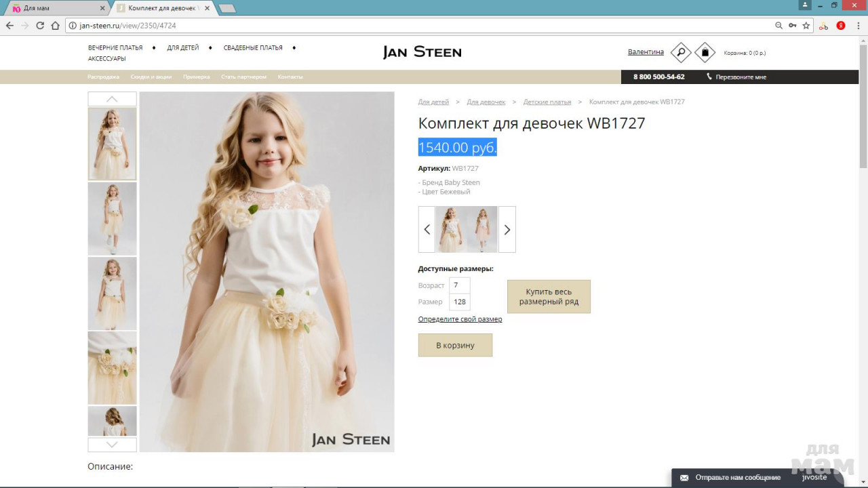Image resolution: width=868 pixels, height=488 pixels.
Task: Add item with В корзину button
Action: pyautogui.click(x=455, y=345)
